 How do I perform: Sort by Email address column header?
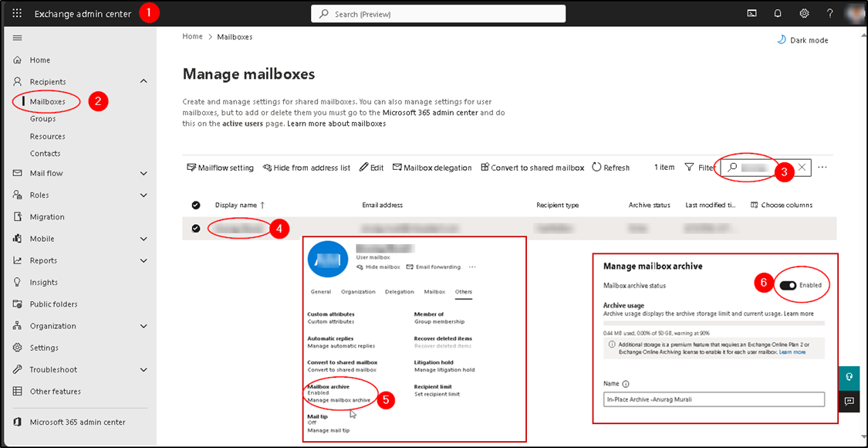click(383, 205)
